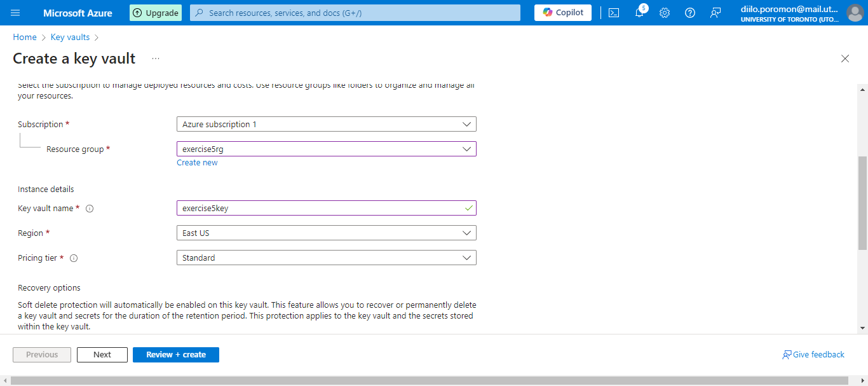This screenshot has width=868, height=386.
Task: Click the vertical scrollbar thumb
Action: (x=862, y=202)
